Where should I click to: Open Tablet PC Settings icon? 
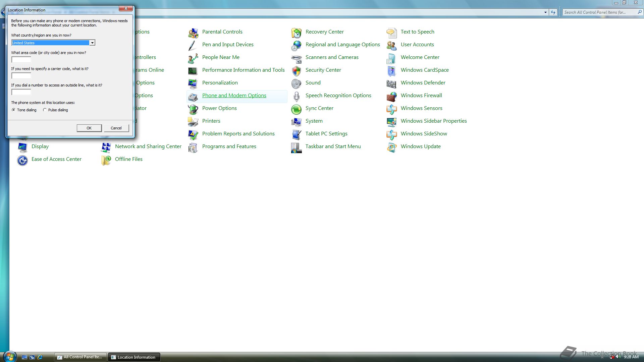[297, 134]
